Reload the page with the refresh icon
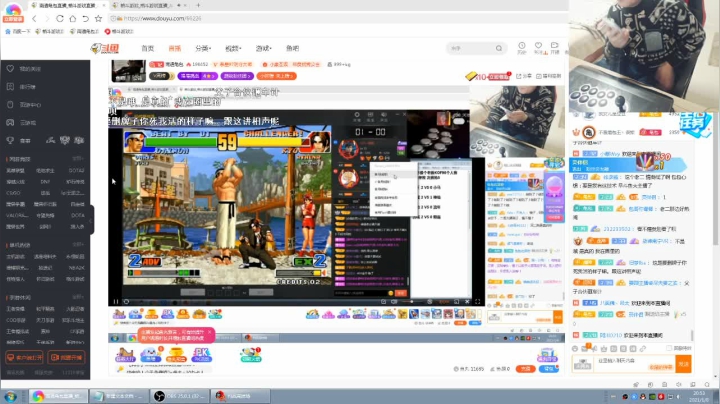 coord(60,19)
